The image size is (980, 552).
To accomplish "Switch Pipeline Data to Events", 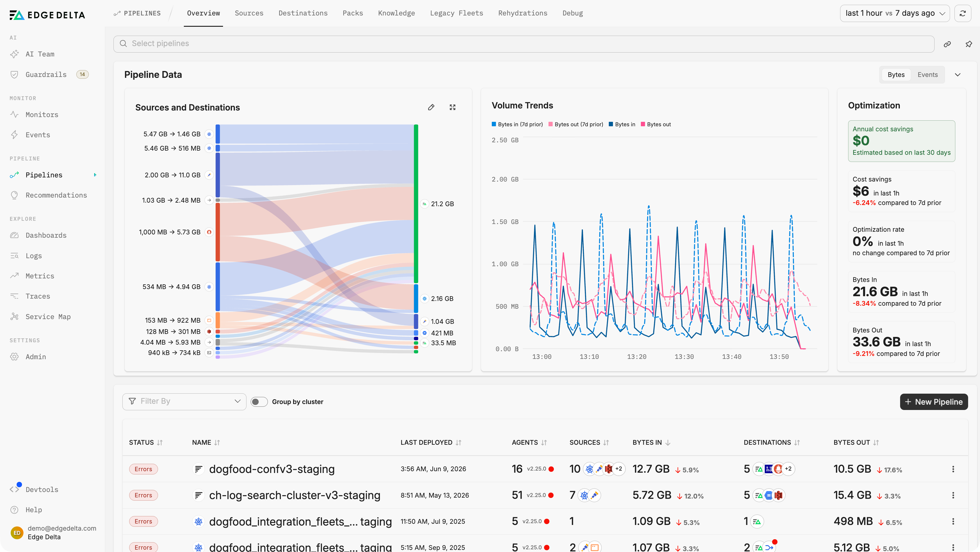I will (x=927, y=75).
